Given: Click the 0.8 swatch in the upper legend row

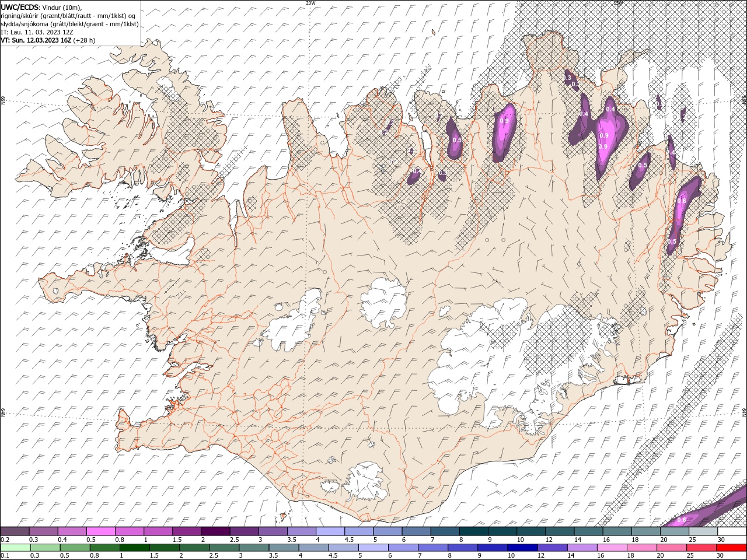Looking at the screenshot, I should [x=130, y=531].
